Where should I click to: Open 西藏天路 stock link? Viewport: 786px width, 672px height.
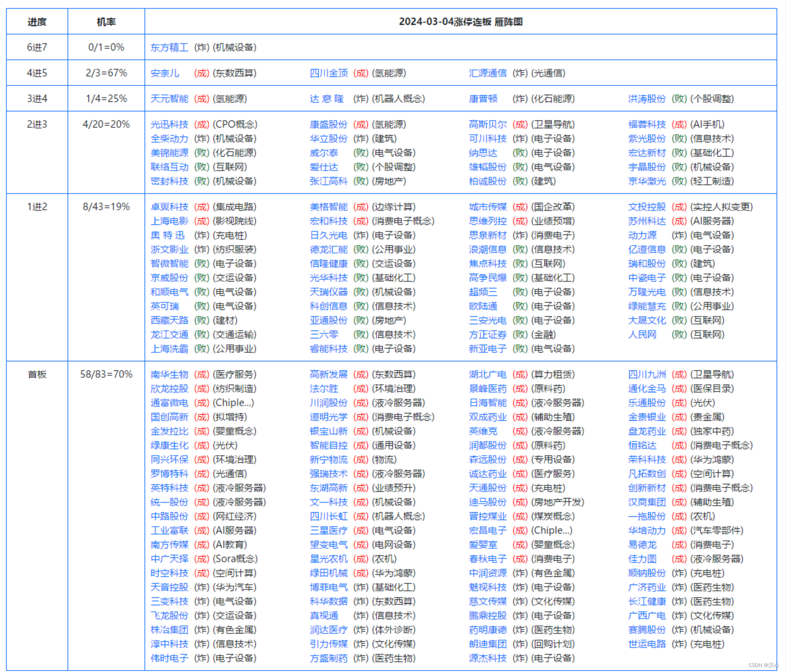169,320
